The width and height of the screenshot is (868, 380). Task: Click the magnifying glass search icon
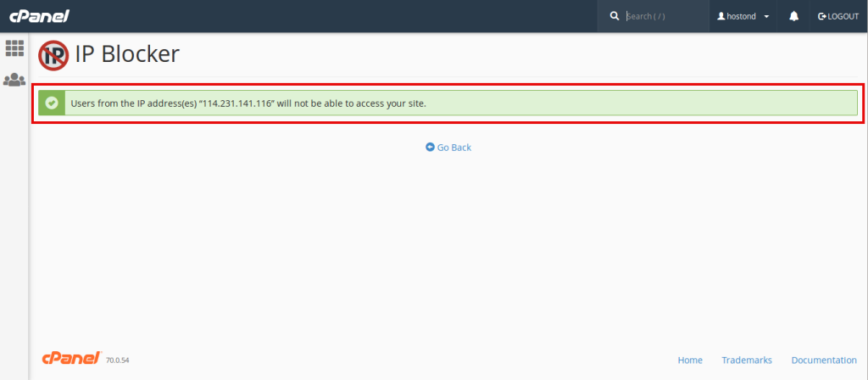point(614,16)
